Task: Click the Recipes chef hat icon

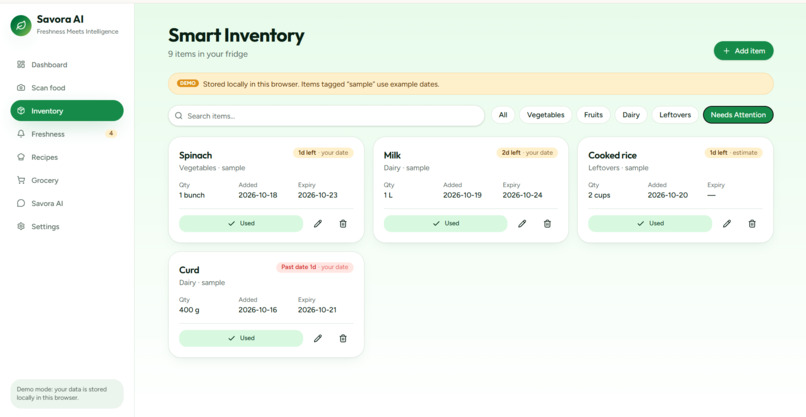Action: (21, 157)
